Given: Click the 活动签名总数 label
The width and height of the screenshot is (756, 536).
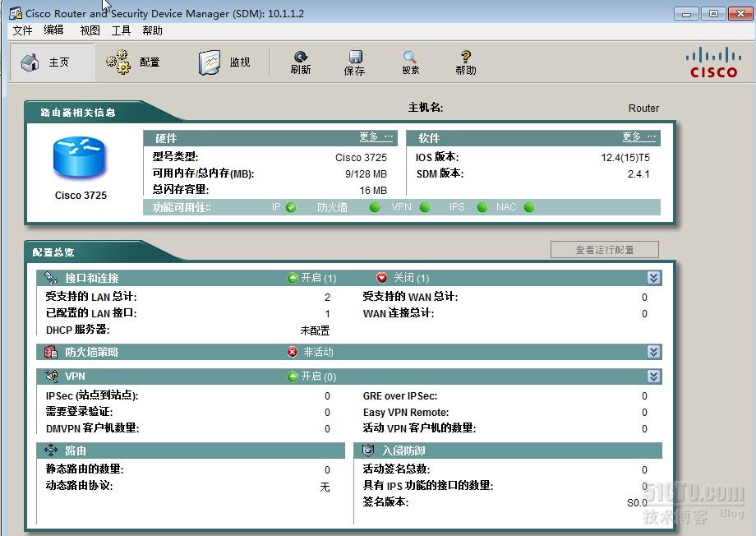Looking at the screenshot, I should [396, 469].
